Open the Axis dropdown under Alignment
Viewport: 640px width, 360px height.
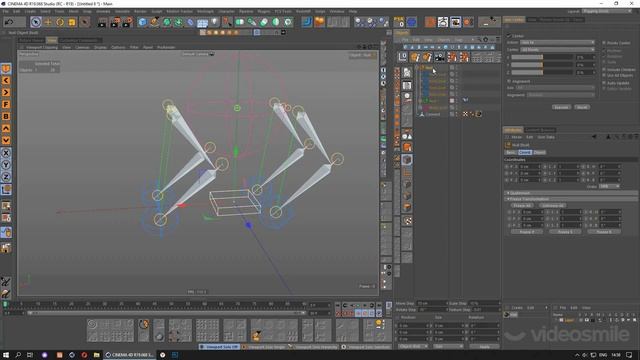(x=555, y=88)
